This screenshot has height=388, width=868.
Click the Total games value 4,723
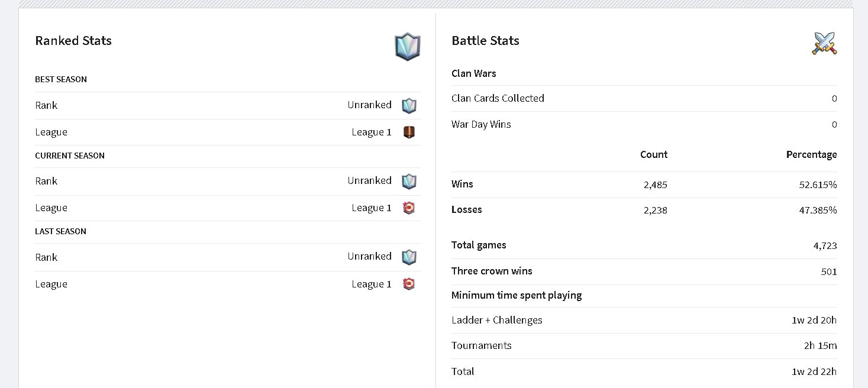click(825, 245)
